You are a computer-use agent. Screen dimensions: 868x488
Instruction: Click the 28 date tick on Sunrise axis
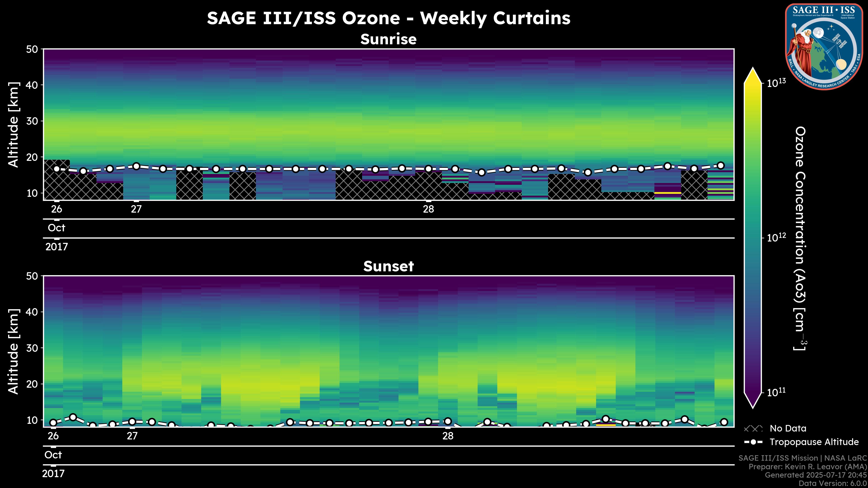[428, 209]
